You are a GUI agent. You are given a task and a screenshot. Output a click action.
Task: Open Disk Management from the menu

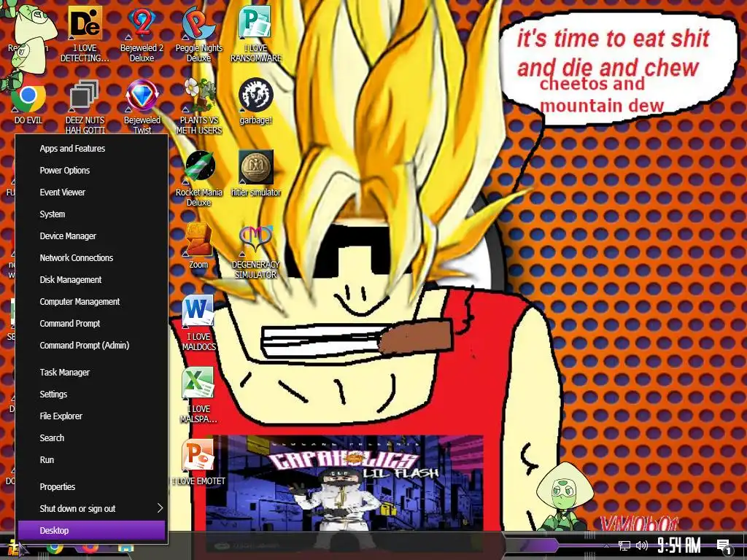(x=91, y=280)
